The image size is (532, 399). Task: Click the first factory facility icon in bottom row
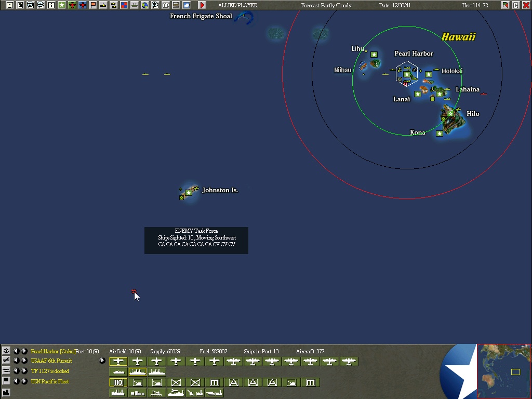click(x=118, y=393)
